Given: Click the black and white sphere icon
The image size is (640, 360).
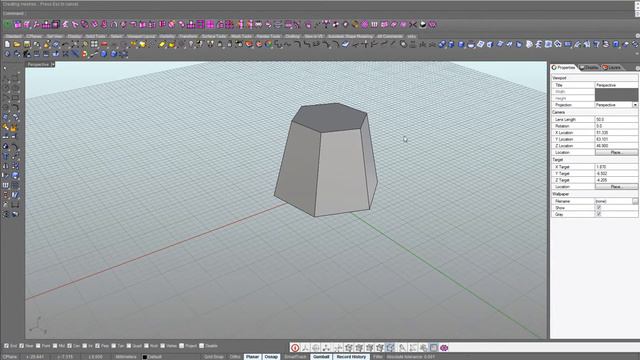Looking at the screenshot, I should tap(423, 25).
